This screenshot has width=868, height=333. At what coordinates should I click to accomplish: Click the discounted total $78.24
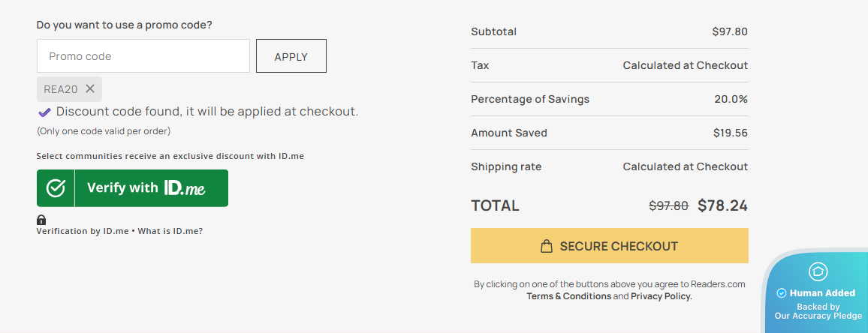722,205
